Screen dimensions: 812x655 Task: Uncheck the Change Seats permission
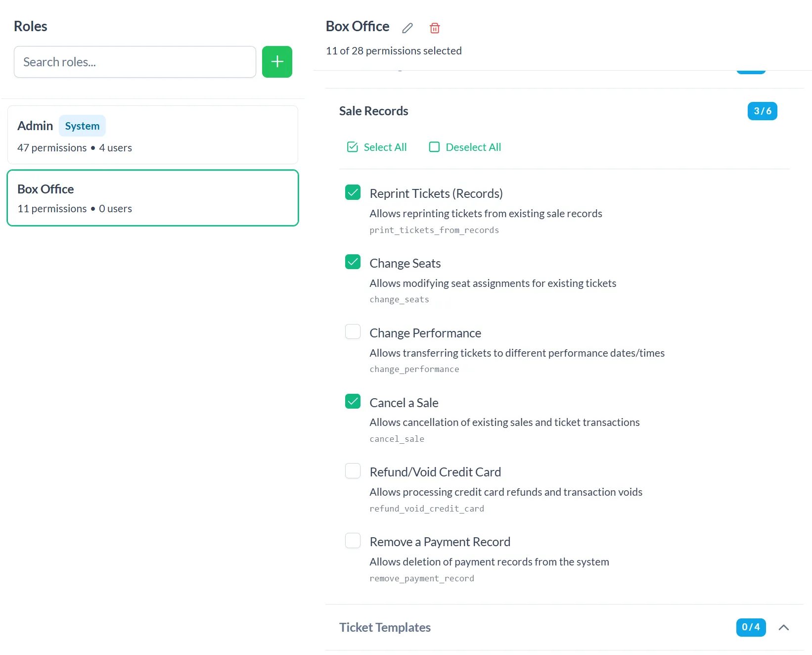click(353, 262)
